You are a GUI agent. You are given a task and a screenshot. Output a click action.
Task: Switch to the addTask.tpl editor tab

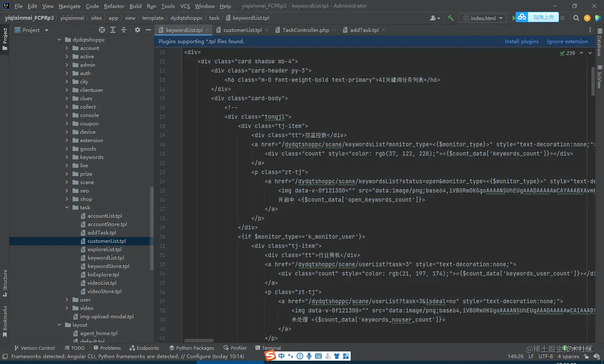(364, 30)
